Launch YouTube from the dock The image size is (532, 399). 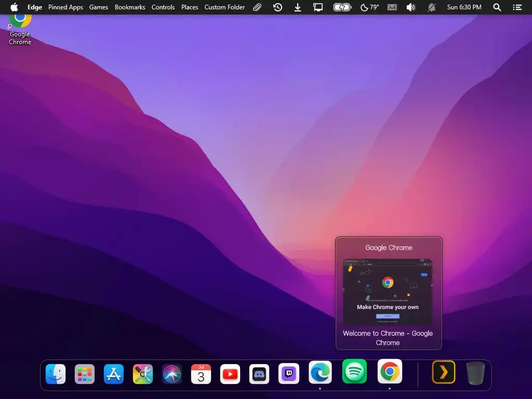(x=230, y=374)
